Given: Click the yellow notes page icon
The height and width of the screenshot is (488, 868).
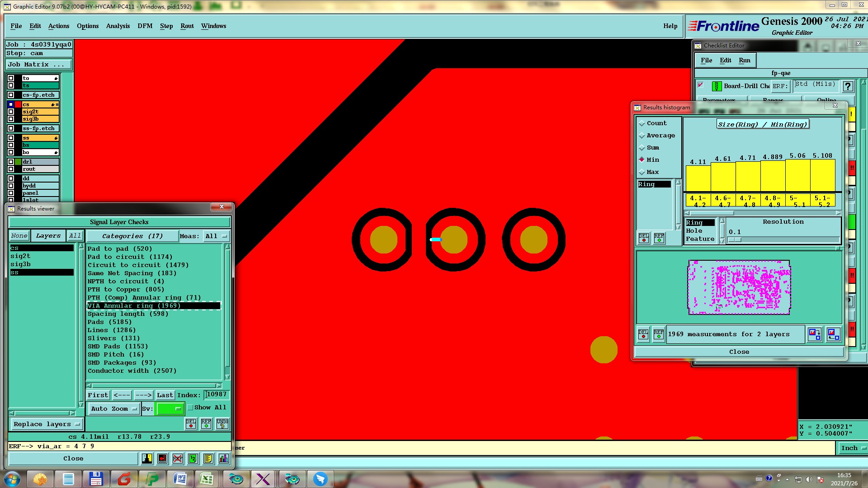Looking at the screenshot, I should pos(208,459).
